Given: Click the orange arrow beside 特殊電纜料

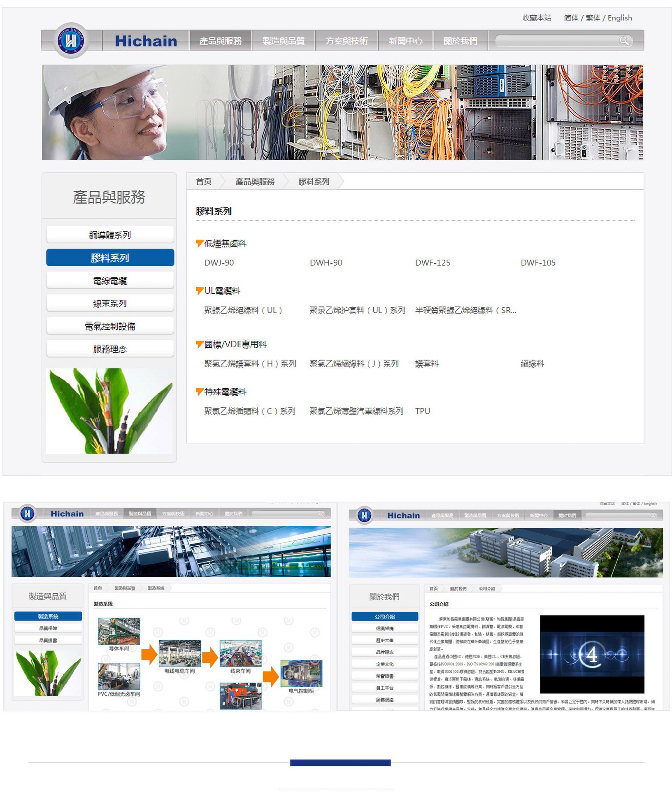Looking at the screenshot, I should [x=200, y=392].
